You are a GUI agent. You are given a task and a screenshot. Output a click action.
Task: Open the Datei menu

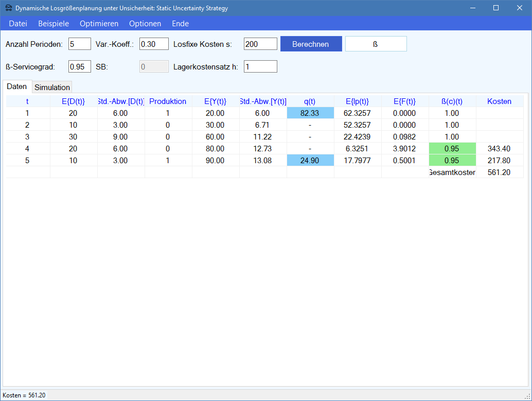pyautogui.click(x=18, y=24)
